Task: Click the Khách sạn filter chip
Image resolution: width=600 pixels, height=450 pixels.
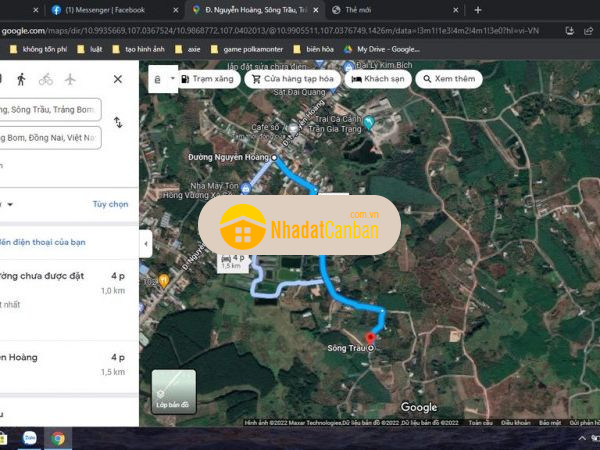Action: (x=378, y=78)
